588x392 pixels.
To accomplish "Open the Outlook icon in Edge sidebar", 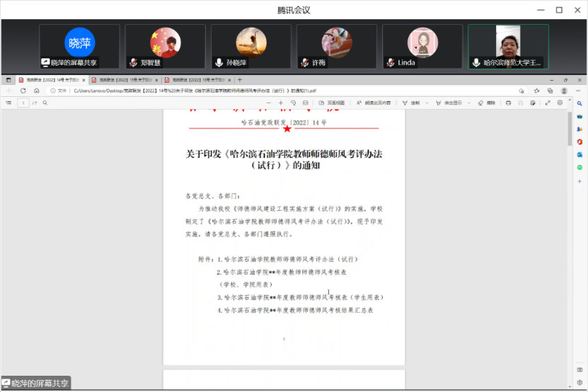I will click(580, 154).
